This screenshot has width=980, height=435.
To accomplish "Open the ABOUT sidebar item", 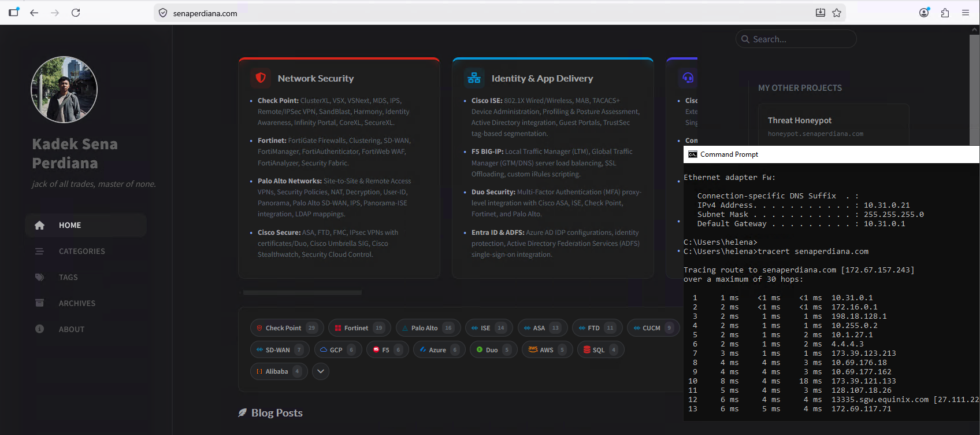I will point(86,329).
